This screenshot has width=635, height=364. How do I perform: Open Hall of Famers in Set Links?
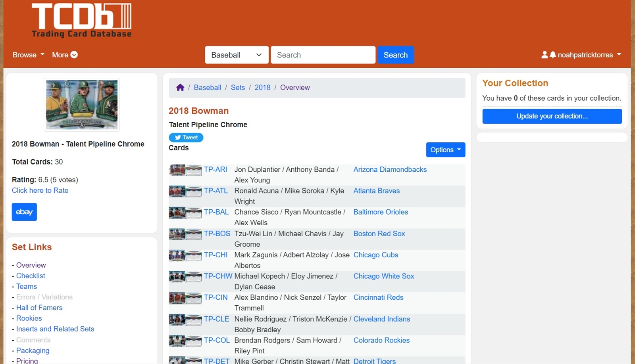39,308
